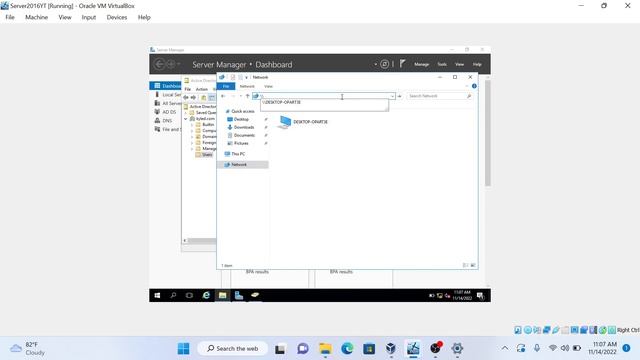Open the Network ribbon tab in explorer
The height and width of the screenshot is (360, 640).
coord(247,86)
